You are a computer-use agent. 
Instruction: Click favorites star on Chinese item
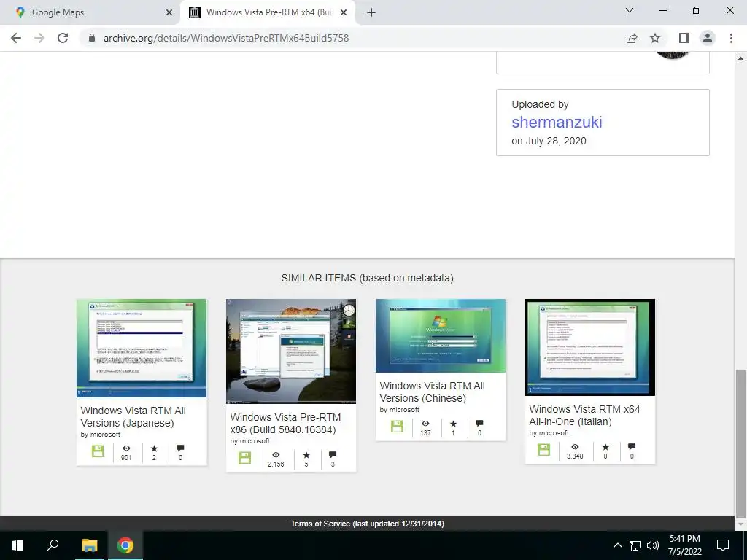pos(453,424)
